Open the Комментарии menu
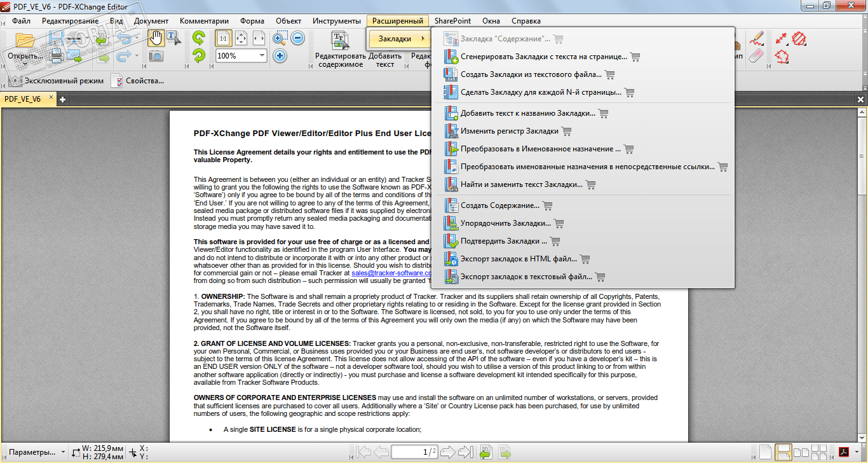 204,21
